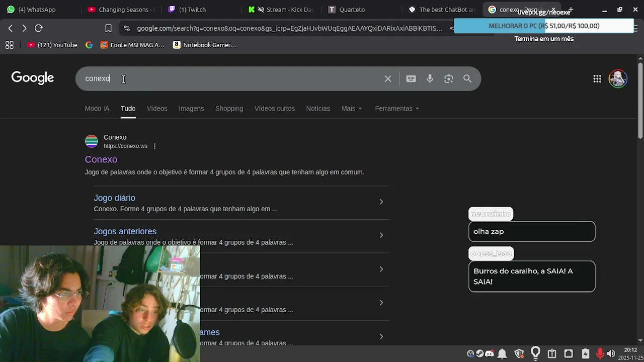Switch to the Vídeos curtos tab
This screenshot has width=644, height=362.
275,109
